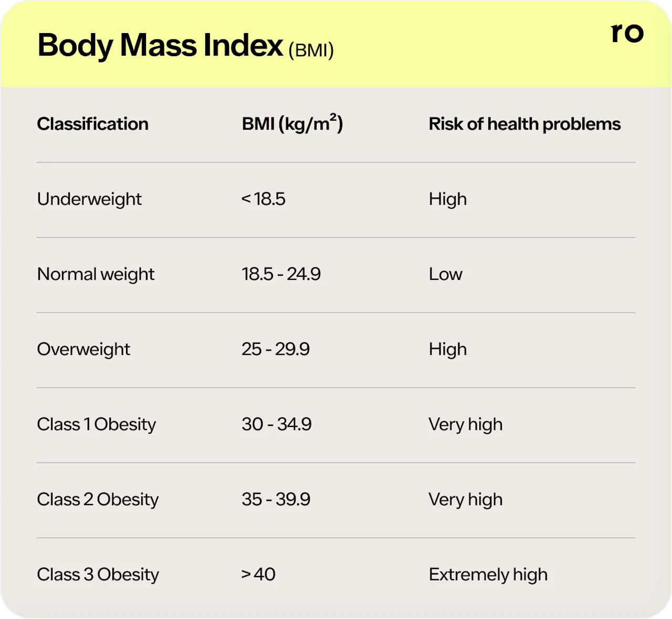
Task: Select the < 18.5 BMI value
Action: click(263, 199)
